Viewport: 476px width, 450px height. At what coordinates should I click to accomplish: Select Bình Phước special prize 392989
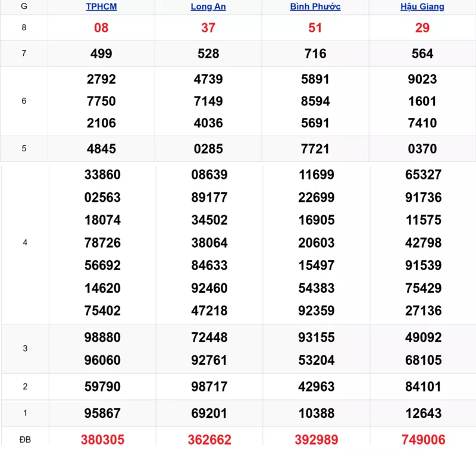(x=316, y=439)
